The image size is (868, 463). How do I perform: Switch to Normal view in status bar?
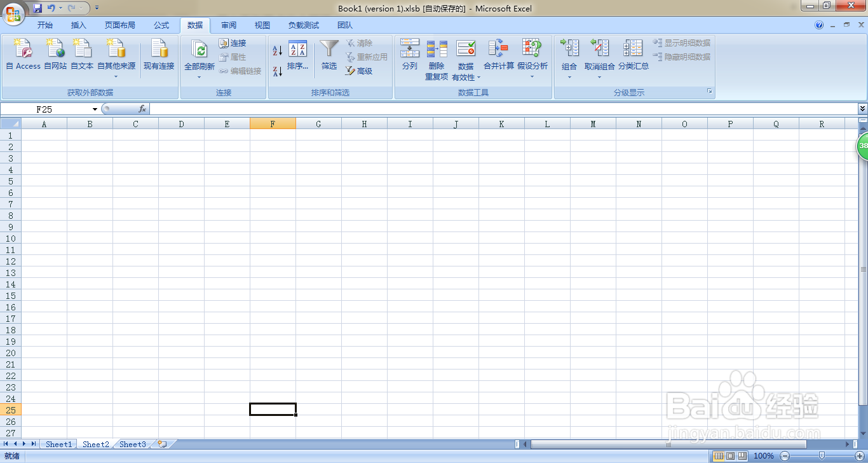click(x=719, y=456)
